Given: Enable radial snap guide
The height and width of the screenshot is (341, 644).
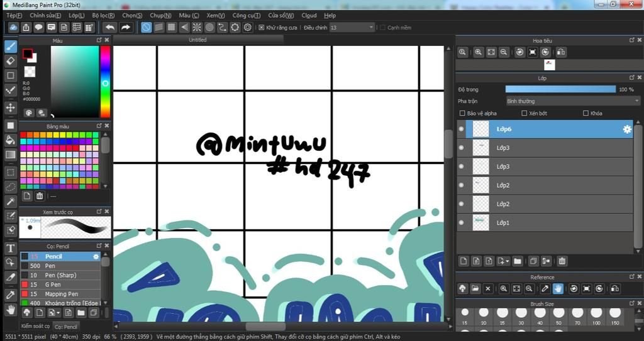Looking at the screenshot, I should click(197, 28).
